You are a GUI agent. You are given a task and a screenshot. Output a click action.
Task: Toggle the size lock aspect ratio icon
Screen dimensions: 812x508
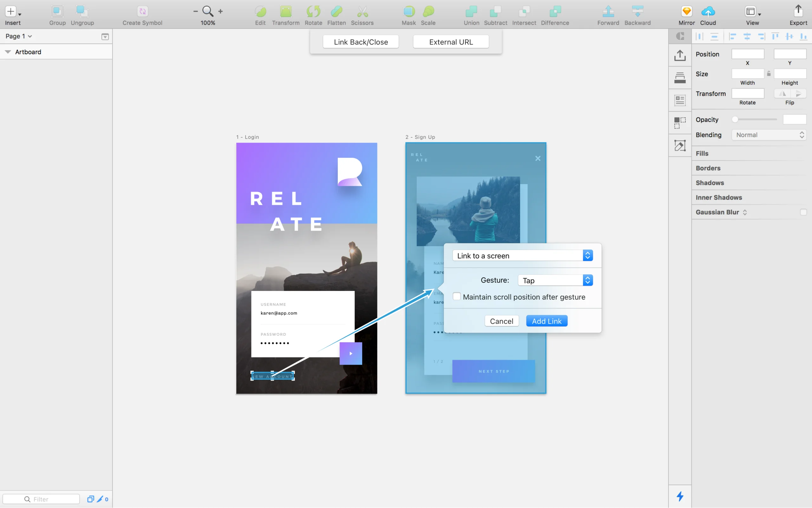pos(769,74)
